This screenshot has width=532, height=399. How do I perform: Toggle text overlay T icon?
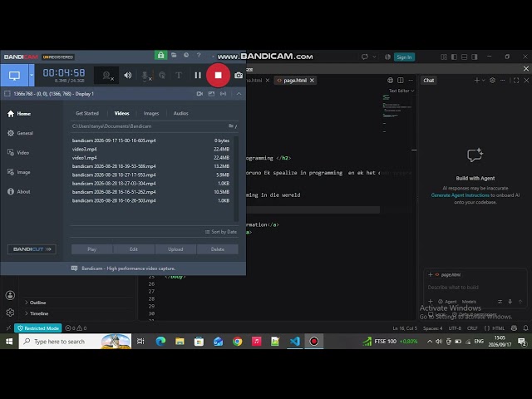179,76
